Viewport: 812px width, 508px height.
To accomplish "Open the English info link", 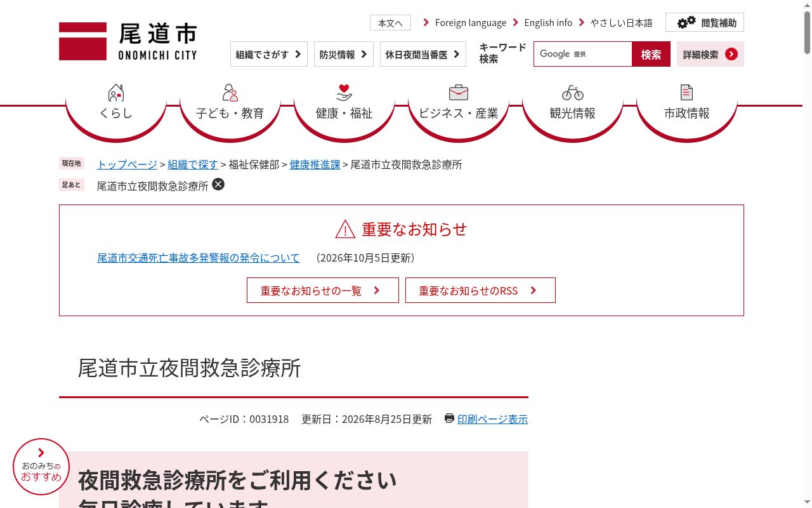I will (x=548, y=23).
